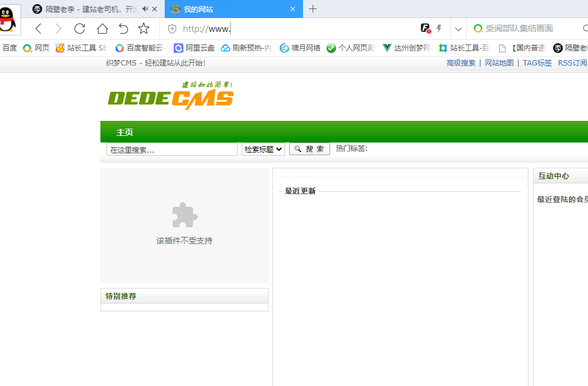Viewport: 588px width, 386px height.
Task: Open the 网站地图 link
Action: click(499, 63)
